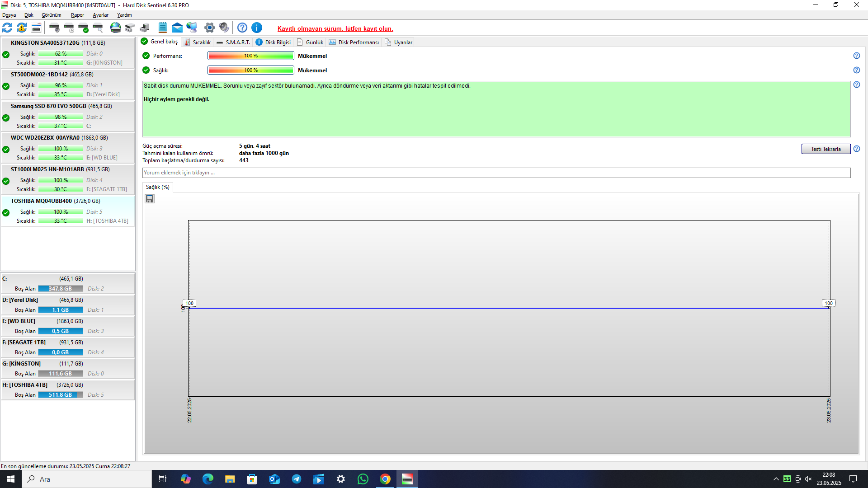Viewport: 868px width, 488px height.
Task: Click the disk with magnifier icon
Action: click(98, 28)
